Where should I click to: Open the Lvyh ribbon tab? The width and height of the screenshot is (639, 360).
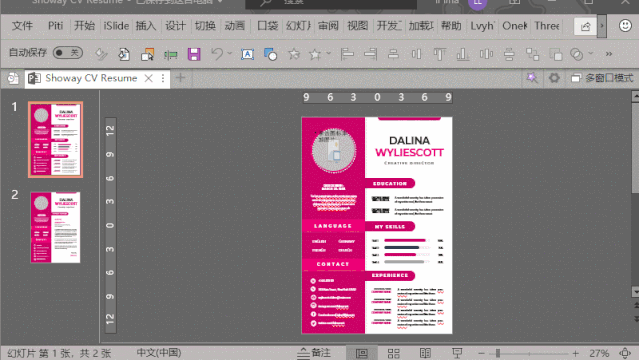click(482, 26)
